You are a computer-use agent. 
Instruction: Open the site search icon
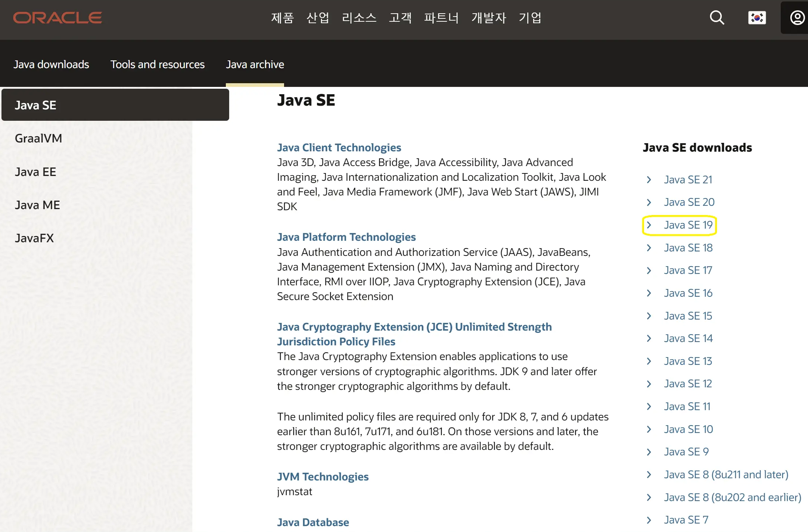pos(717,18)
